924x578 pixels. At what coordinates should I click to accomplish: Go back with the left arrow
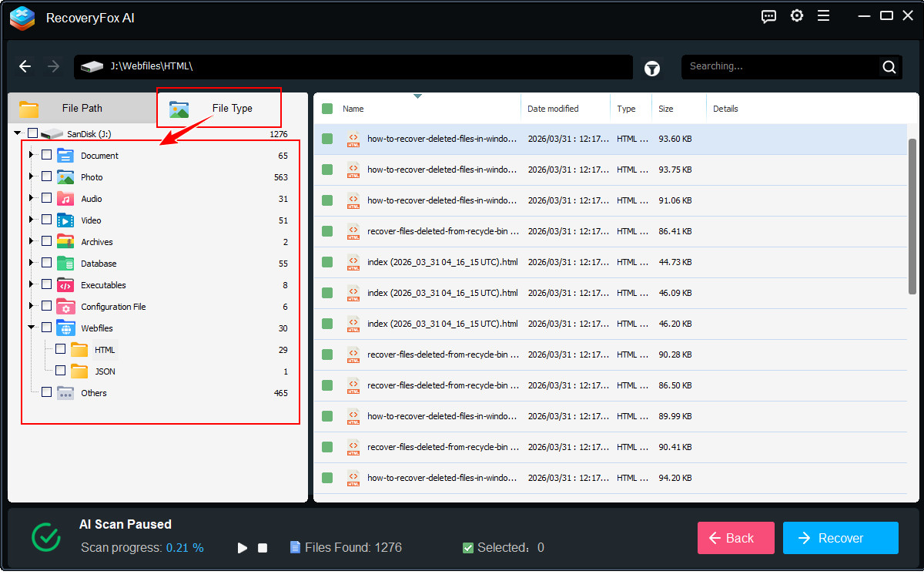(25, 66)
